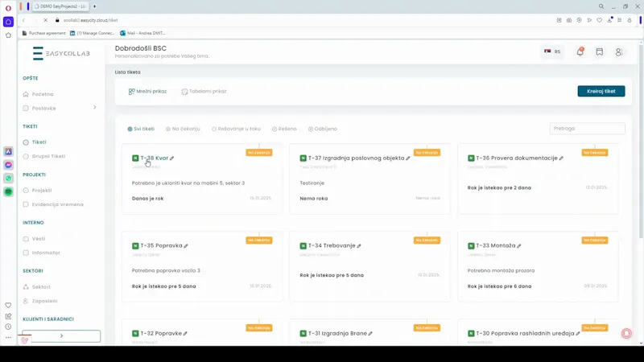Edit T-35 Popravka pencil icon

click(x=186, y=246)
